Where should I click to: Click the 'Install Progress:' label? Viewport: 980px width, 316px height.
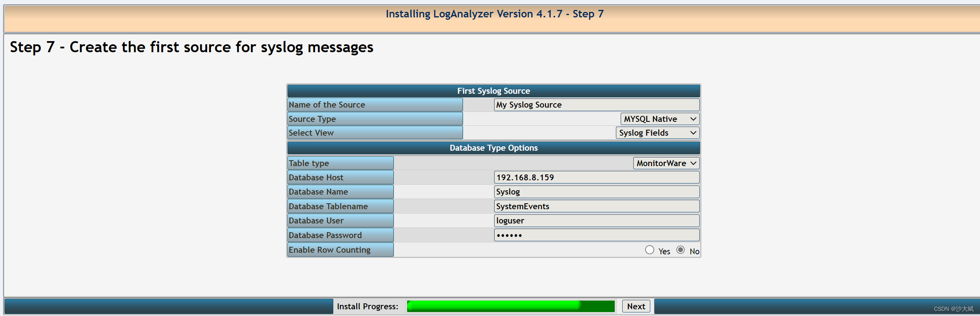367,307
